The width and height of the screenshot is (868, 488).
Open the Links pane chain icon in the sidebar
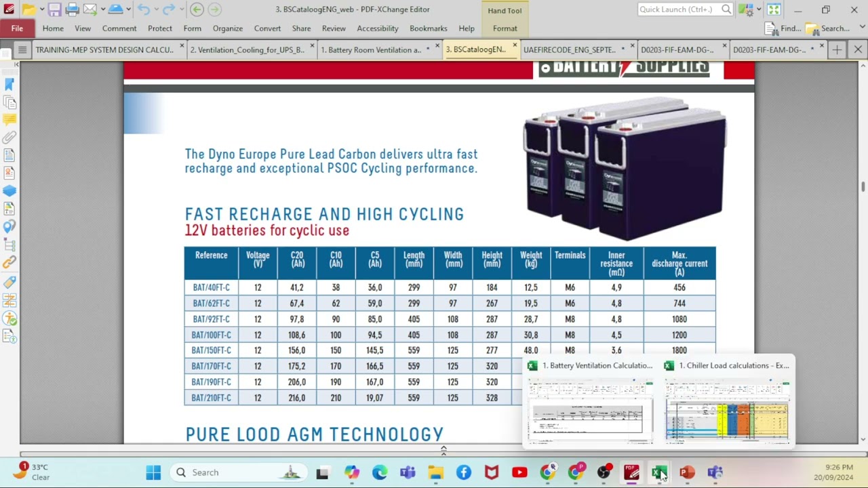pos(9,262)
